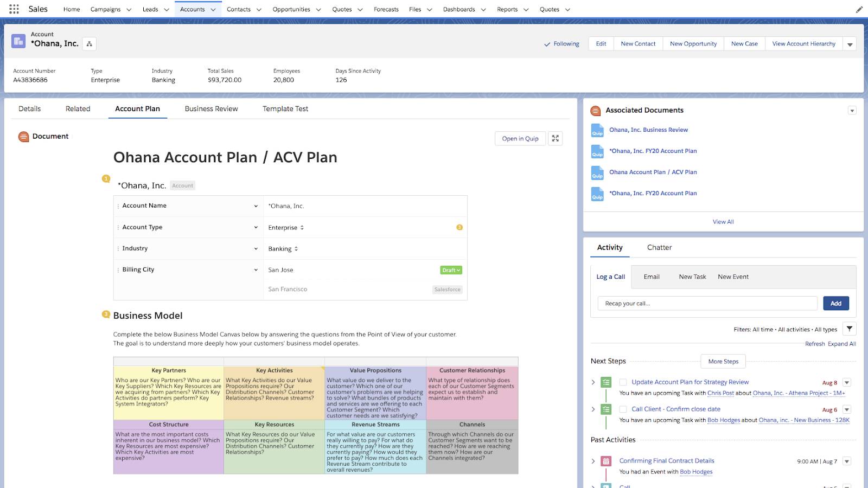Click the Expand All link
This screenshot has width=868, height=488.
tap(841, 344)
